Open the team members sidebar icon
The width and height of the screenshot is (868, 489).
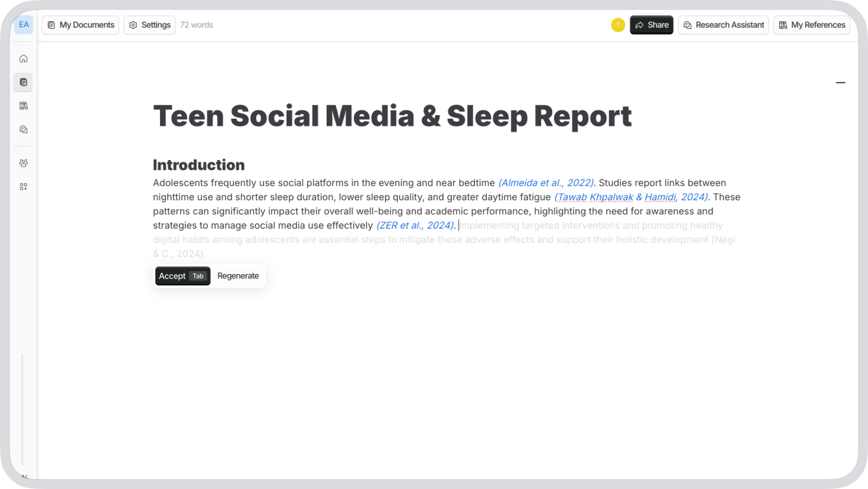23,163
